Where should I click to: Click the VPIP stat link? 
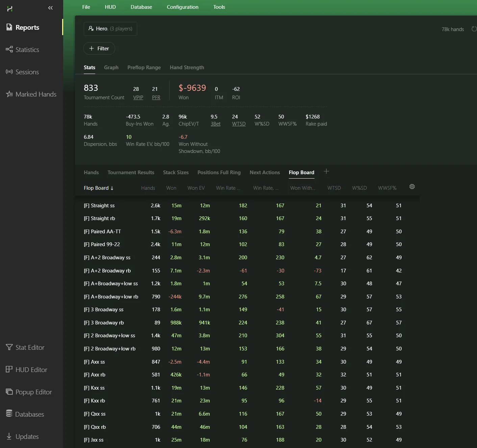coord(138,98)
